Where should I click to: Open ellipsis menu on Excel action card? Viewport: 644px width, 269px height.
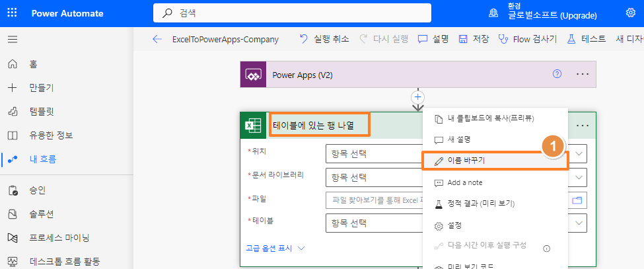pyautogui.click(x=583, y=126)
